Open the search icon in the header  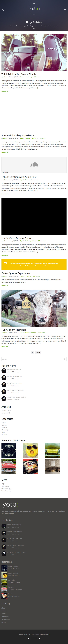pyautogui.click(x=3, y=10)
